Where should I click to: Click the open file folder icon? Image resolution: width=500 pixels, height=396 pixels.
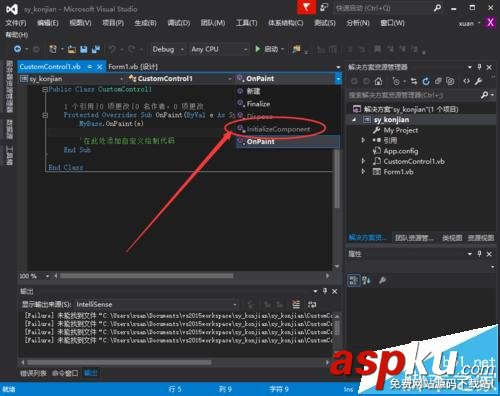(71, 50)
